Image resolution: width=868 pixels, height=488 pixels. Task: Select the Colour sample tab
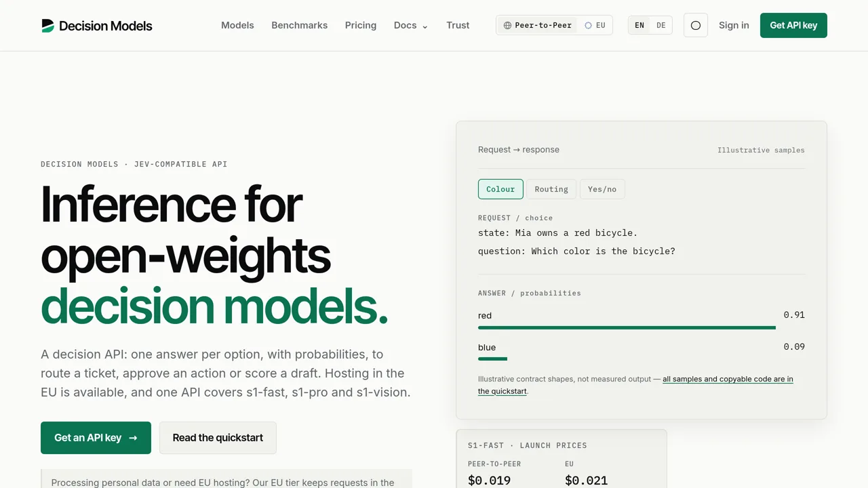500,189
